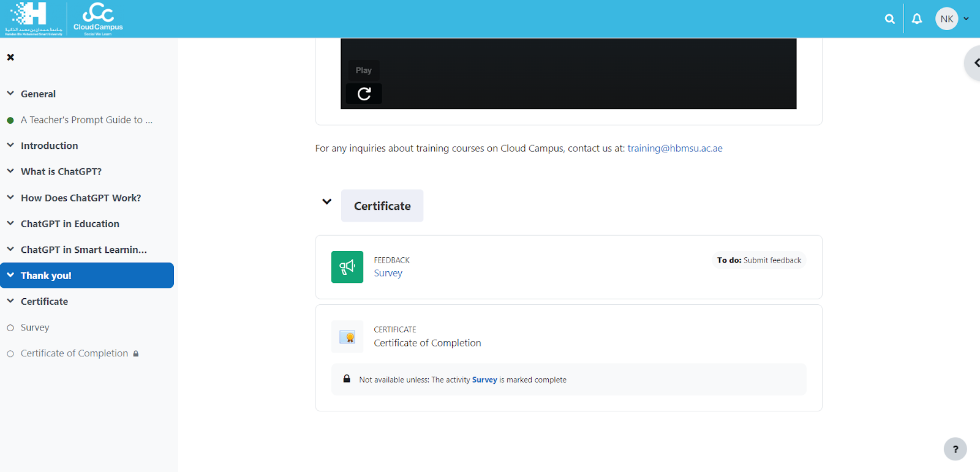This screenshot has height=472, width=980.
Task: Click the certificate activity icon
Action: 347,337
